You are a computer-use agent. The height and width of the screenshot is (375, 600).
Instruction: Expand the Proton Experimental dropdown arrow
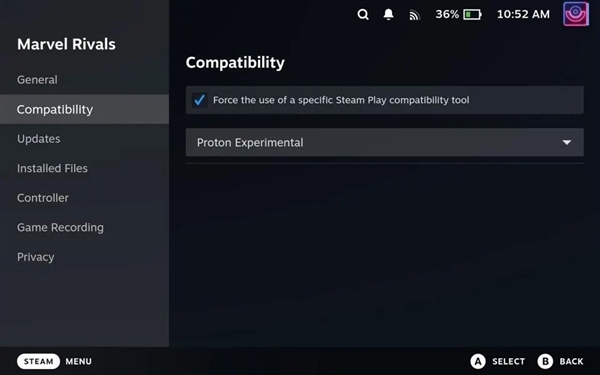(567, 142)
